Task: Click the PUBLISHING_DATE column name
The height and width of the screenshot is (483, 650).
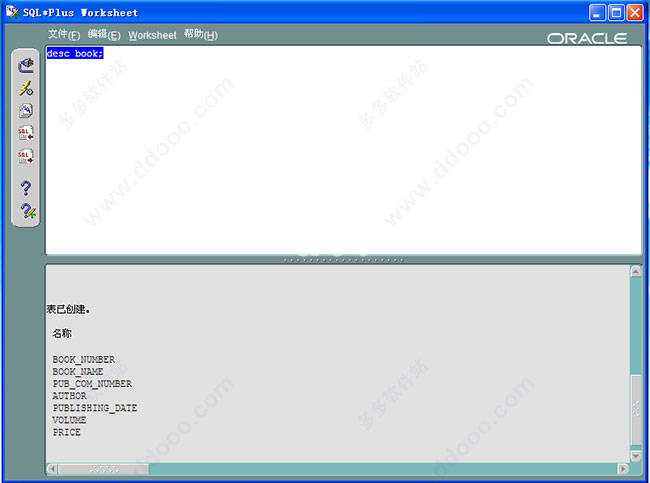Action: pyautogui.click(x=95, y=408)
